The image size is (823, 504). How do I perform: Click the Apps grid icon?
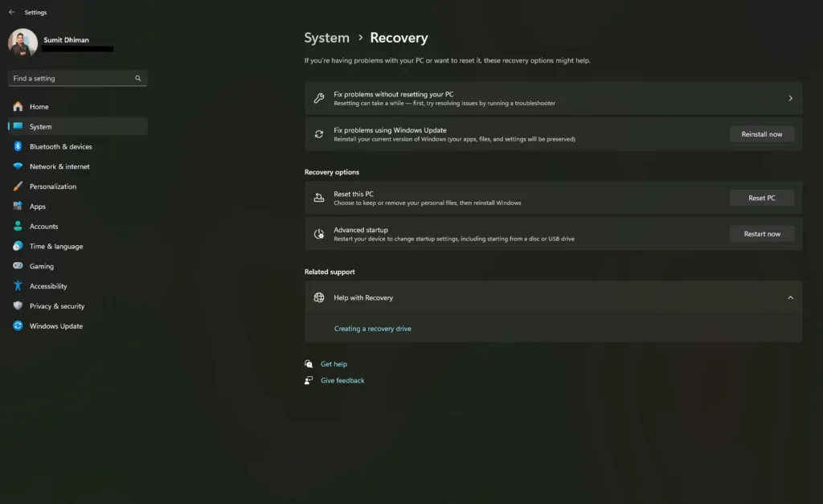[18, 207]
